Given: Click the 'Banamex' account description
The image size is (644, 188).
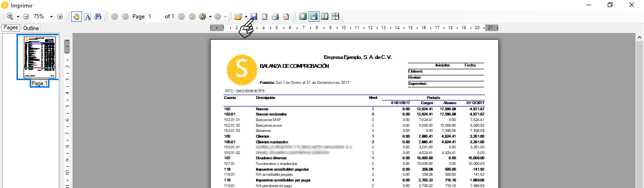Looking at the screenshot, I should [264, 131].
